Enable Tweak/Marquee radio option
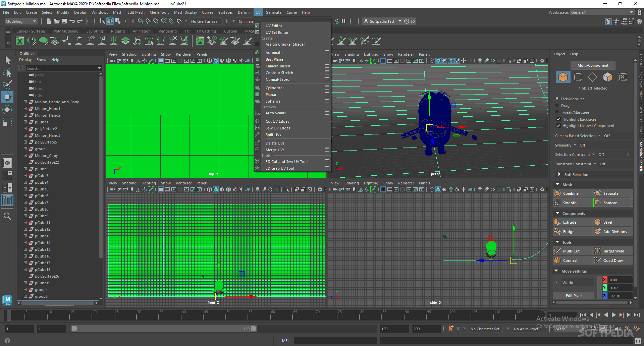 (557, 112)
